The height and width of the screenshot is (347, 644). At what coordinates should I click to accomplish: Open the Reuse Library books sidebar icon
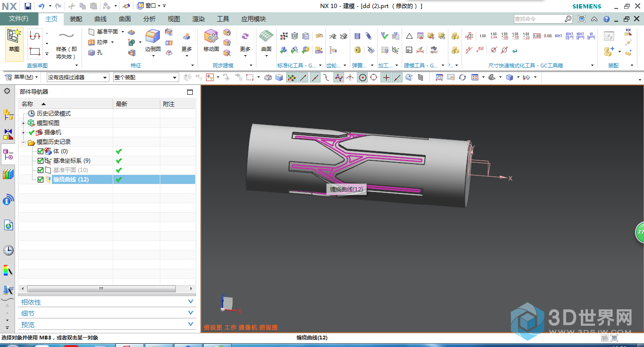coord(8,174)
